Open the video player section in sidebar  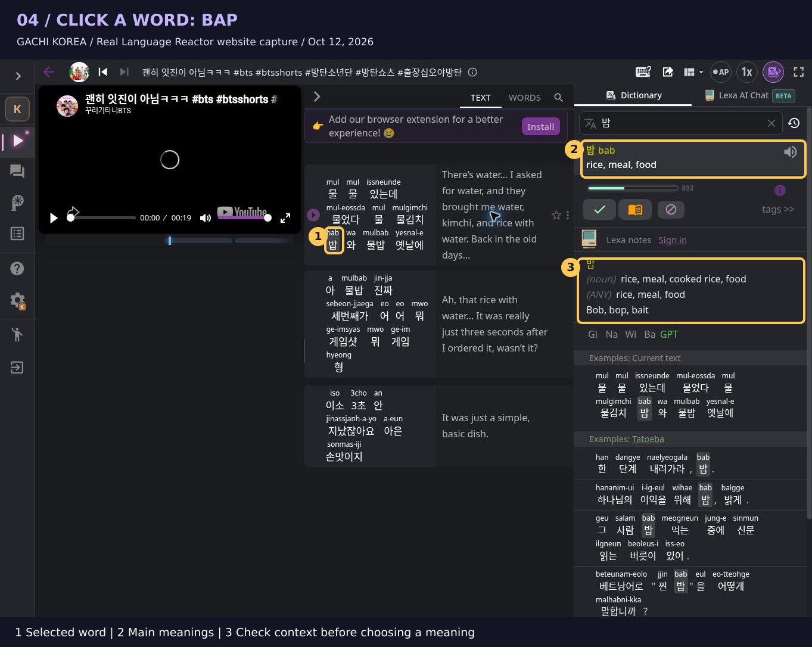(18, 141)
